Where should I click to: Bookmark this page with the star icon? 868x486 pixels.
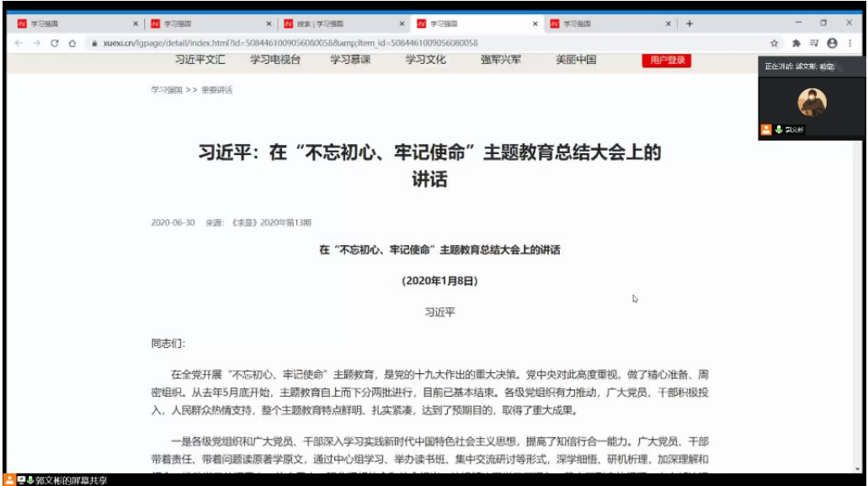click(774, 43)
